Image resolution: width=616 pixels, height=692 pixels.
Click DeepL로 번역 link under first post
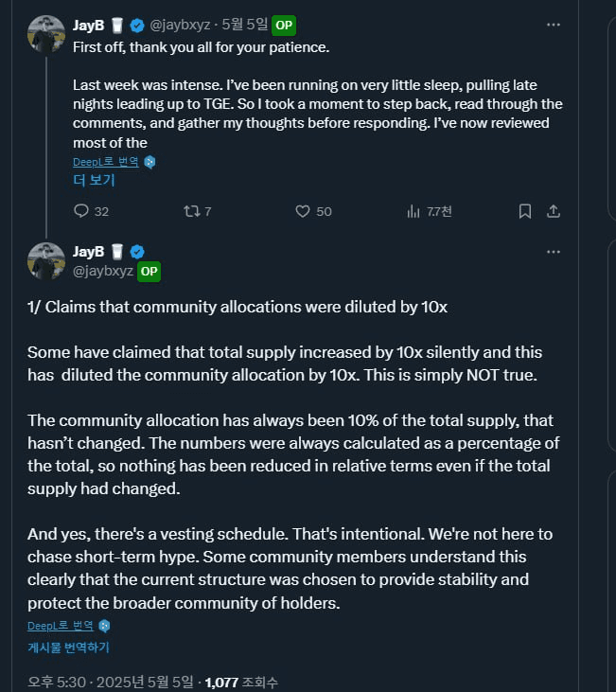pos(106,162)
